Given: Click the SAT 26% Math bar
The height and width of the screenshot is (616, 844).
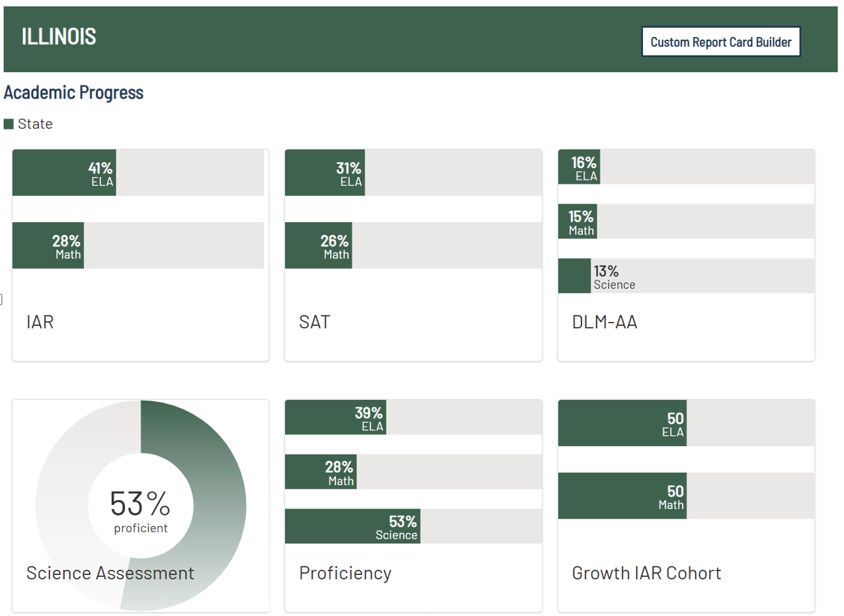Looking at the screenshot, I should [318, 246].
